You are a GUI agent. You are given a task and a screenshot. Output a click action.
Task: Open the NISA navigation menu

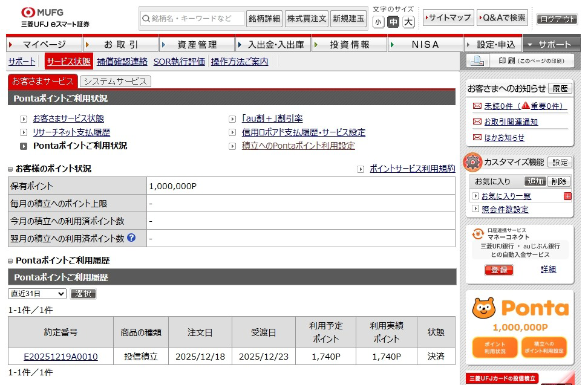pos(425,45)
